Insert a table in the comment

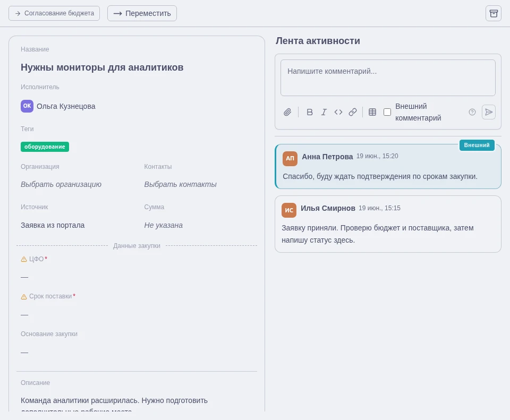(x=372, y=112)
